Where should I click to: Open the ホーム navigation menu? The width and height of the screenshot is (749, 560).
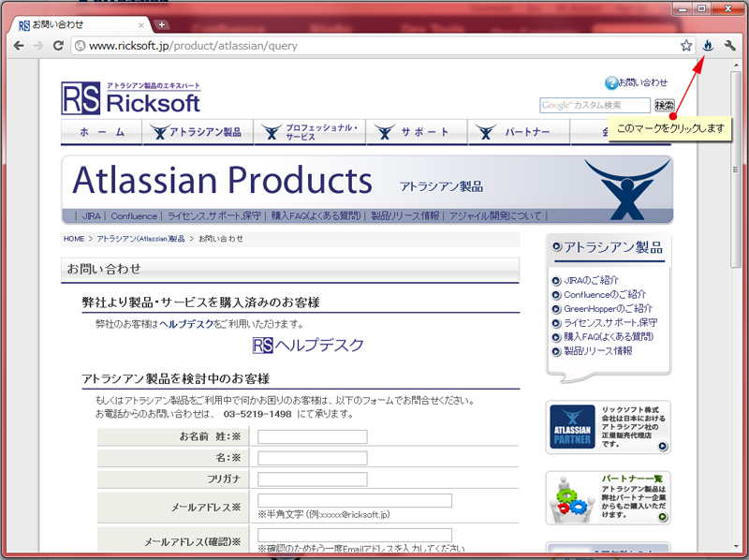click(x=102, y=132)
